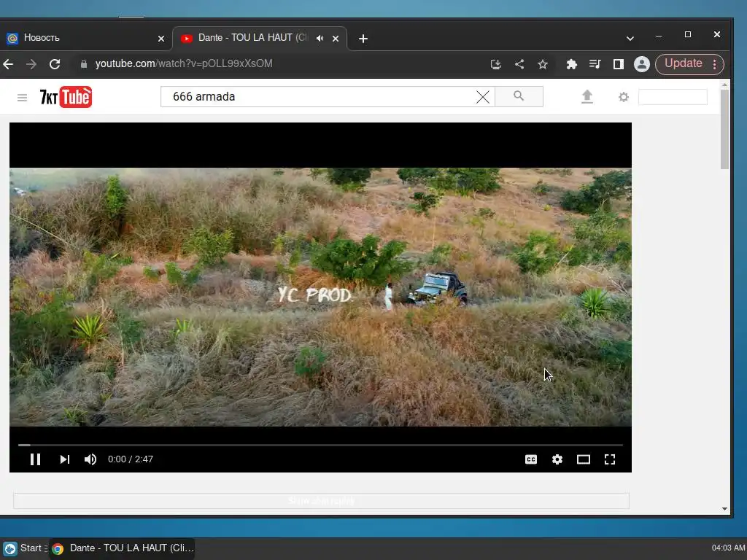Screen dimensions: 747x560
Task: Check the 04:03 AM taskbar clock
Action: (x=728, y=548)
